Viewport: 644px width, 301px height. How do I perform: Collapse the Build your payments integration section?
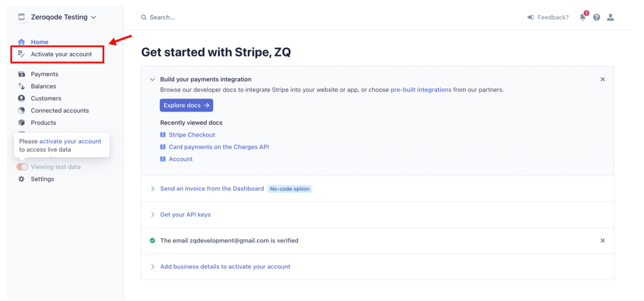152,79
